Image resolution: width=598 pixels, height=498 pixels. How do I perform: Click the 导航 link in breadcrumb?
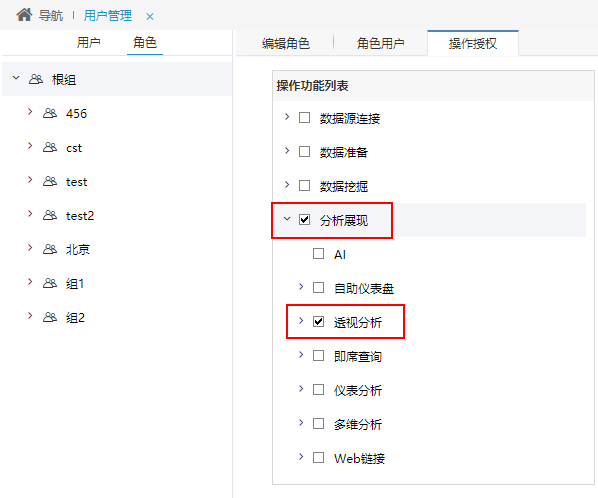51,16
